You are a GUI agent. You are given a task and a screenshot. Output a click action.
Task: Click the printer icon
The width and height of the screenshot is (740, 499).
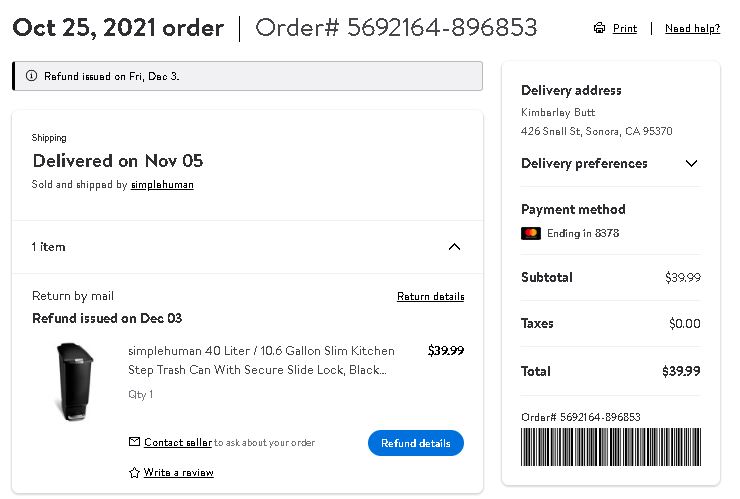(x=599, y=28)
